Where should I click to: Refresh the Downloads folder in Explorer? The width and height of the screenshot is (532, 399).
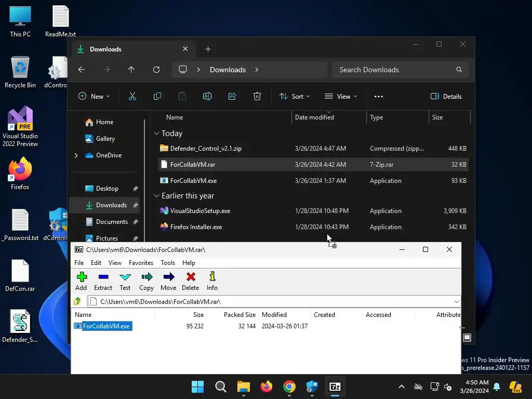156,70
